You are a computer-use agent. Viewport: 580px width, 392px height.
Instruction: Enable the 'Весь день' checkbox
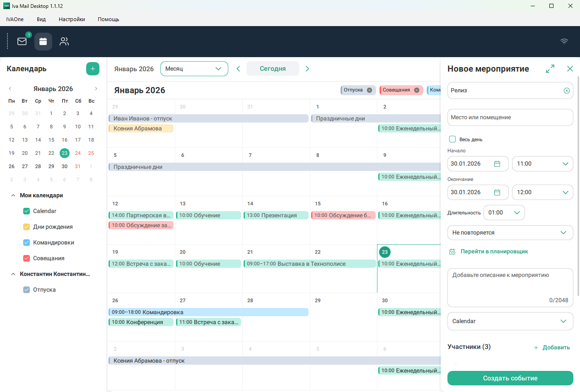coord(452,139)
